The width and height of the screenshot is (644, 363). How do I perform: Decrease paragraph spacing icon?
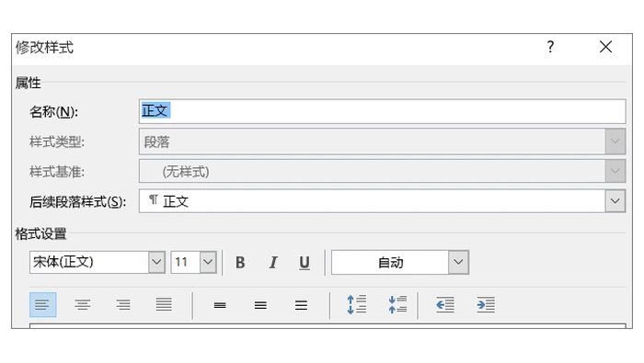(397, 305)
